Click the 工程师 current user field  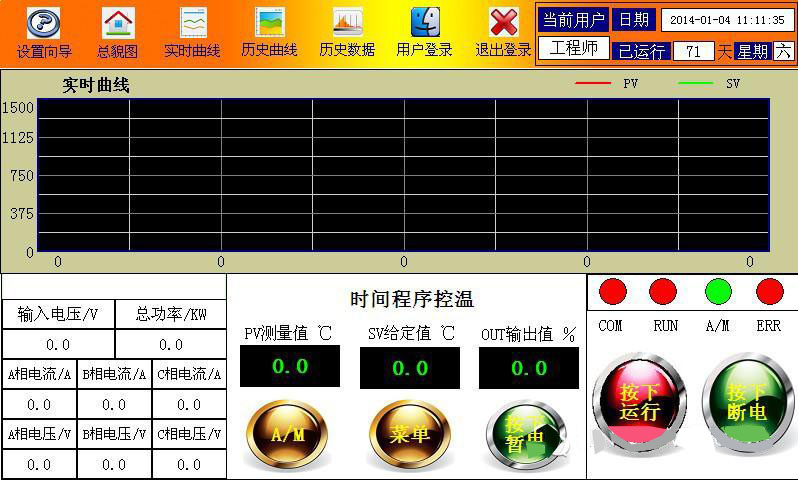point(573,48)
